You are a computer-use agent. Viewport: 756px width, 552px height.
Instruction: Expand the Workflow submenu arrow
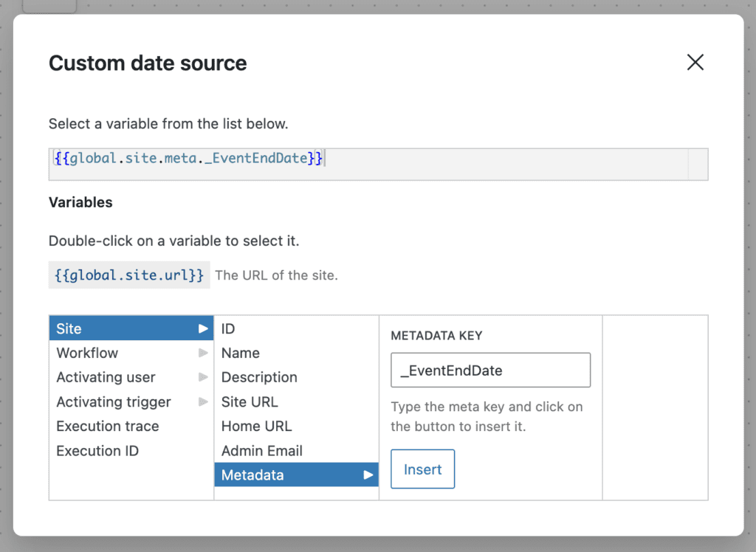tap(203, 353)
